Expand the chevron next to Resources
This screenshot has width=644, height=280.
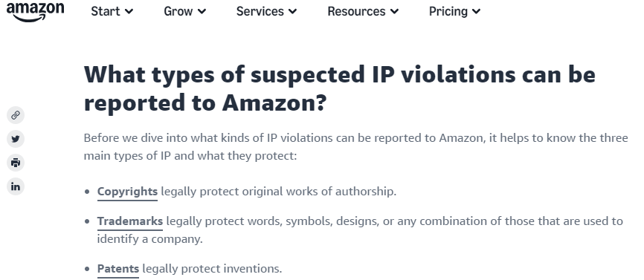[x=394, y=12]
